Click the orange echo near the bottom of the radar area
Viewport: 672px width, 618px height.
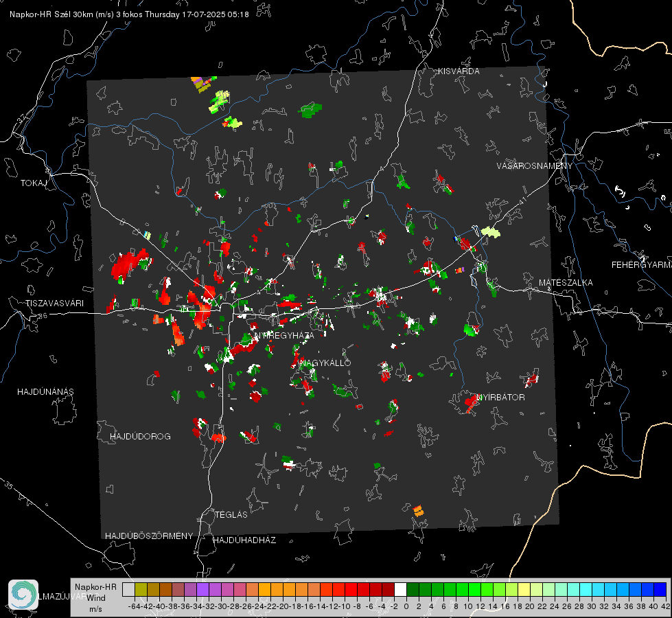pyautogui.click(x=418, y=511)
